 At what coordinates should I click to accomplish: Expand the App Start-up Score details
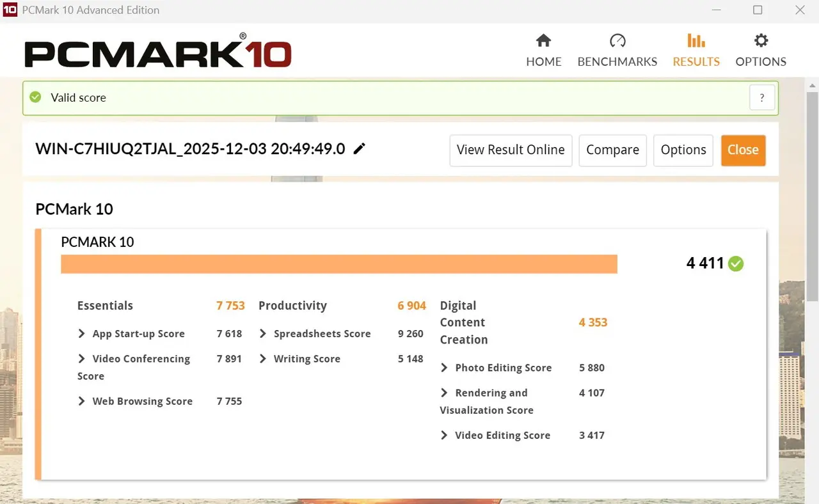[x=81, y=333]
